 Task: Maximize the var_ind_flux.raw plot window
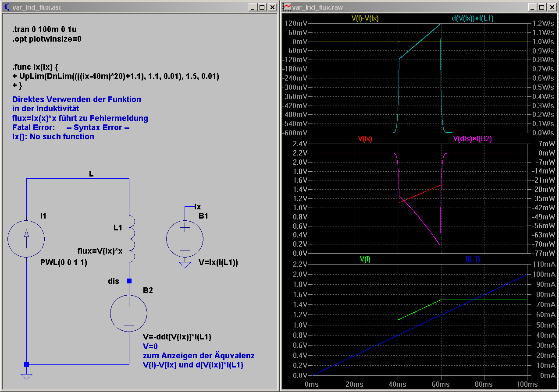click(542, 7)
